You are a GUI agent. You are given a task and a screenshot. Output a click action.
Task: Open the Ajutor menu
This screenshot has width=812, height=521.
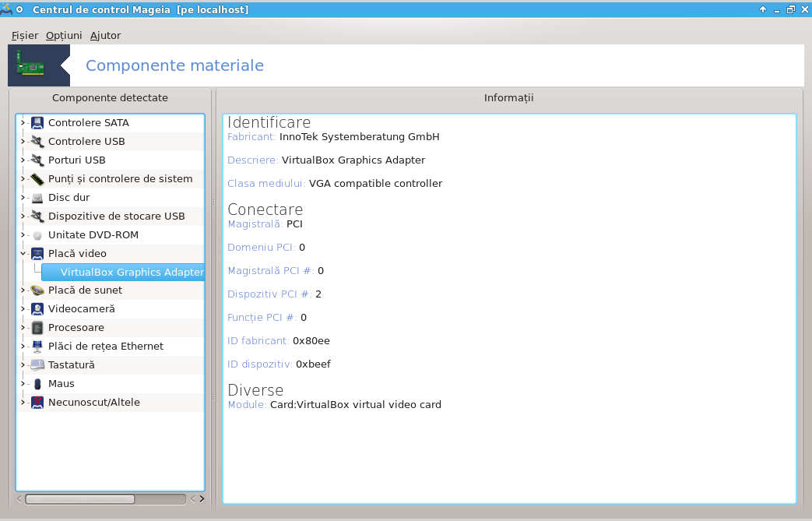(x=105, y=36)
